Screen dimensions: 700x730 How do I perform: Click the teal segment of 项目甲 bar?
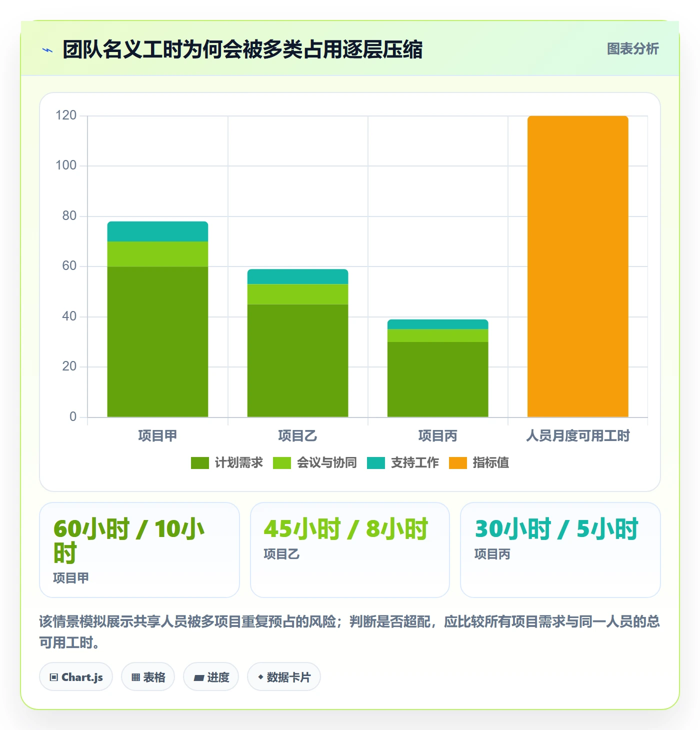(157, 231)
